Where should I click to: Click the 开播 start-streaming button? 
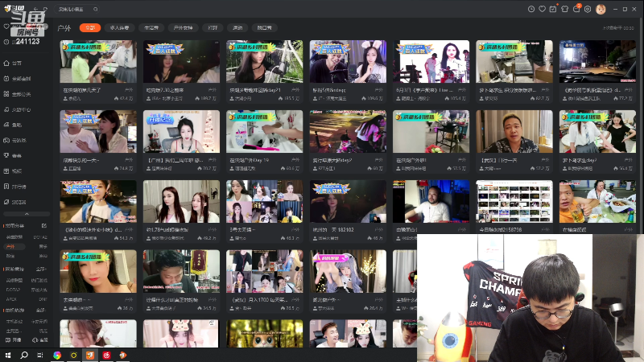point(14,340)
